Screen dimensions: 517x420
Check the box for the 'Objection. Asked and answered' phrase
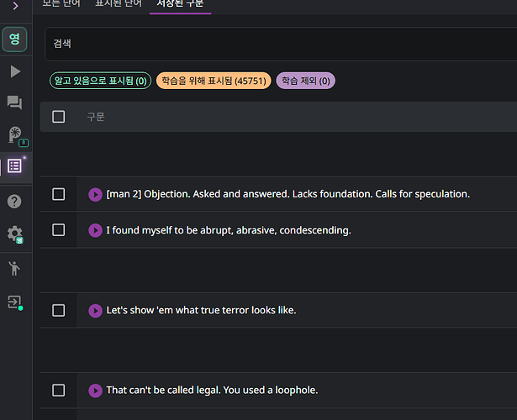[58, 194]
